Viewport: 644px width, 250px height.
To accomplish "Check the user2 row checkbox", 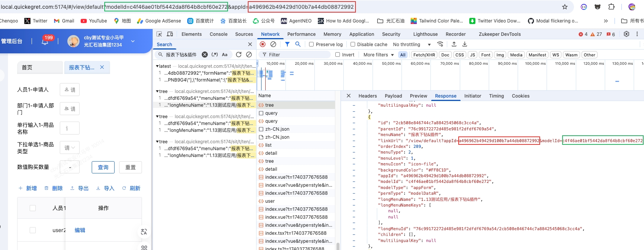I will click(33, 230).
